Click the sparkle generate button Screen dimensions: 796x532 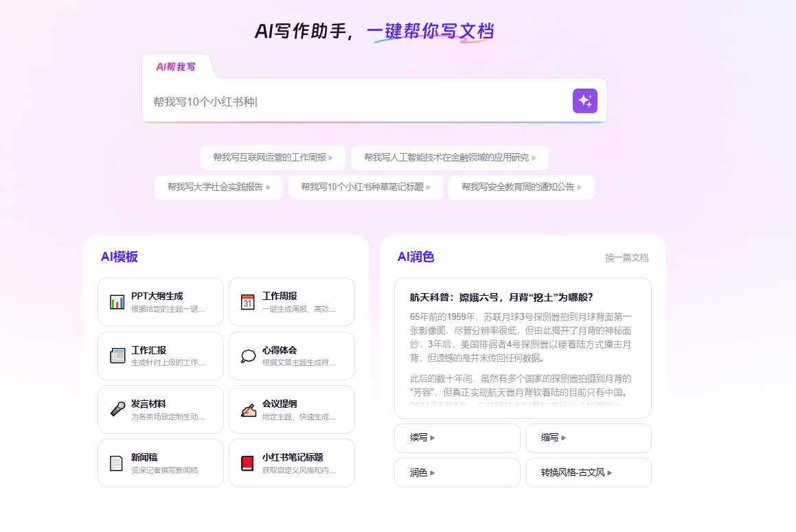584,101
